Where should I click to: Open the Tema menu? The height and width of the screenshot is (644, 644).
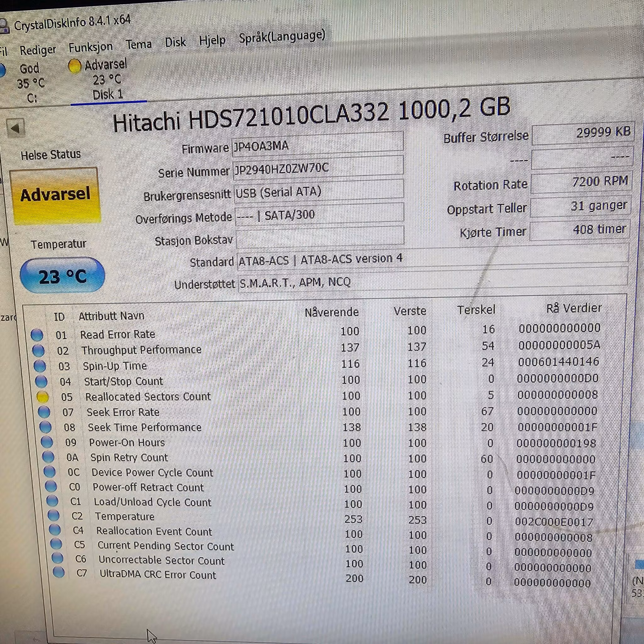(139, 44)
